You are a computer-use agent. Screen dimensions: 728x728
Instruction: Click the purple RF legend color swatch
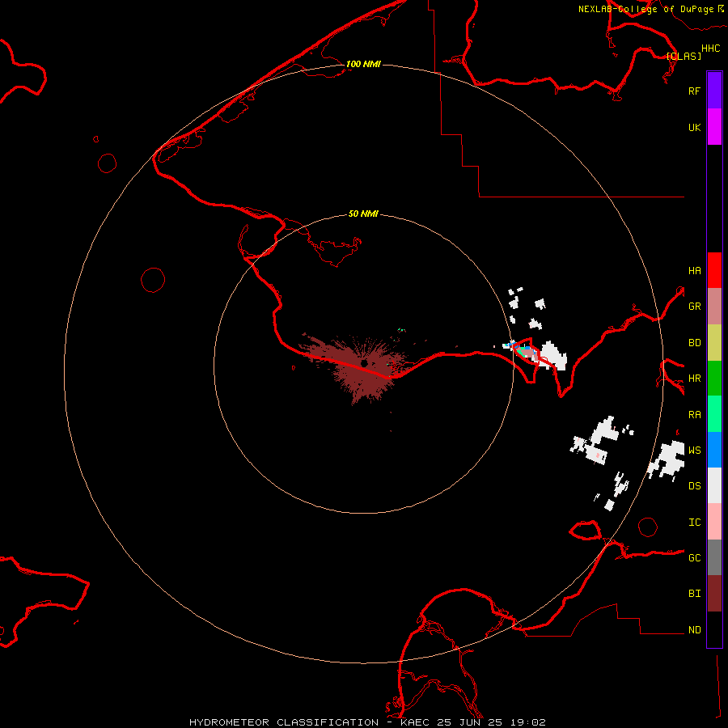pos(714,91)
